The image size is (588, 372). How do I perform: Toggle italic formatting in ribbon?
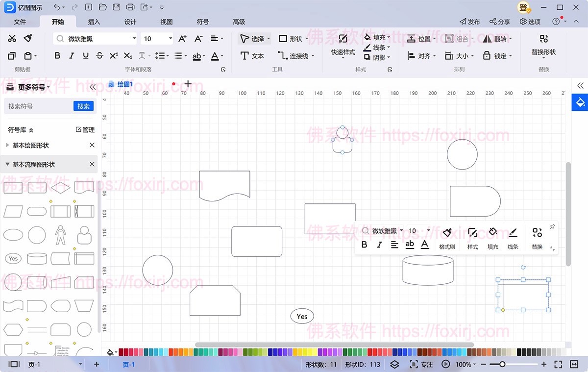tap(72, 56)
